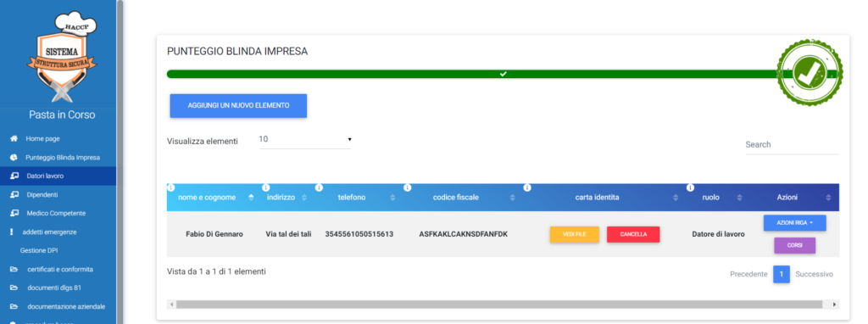Click the icon beside Medico Competente

pyautogui.click(x=15, y=213)
